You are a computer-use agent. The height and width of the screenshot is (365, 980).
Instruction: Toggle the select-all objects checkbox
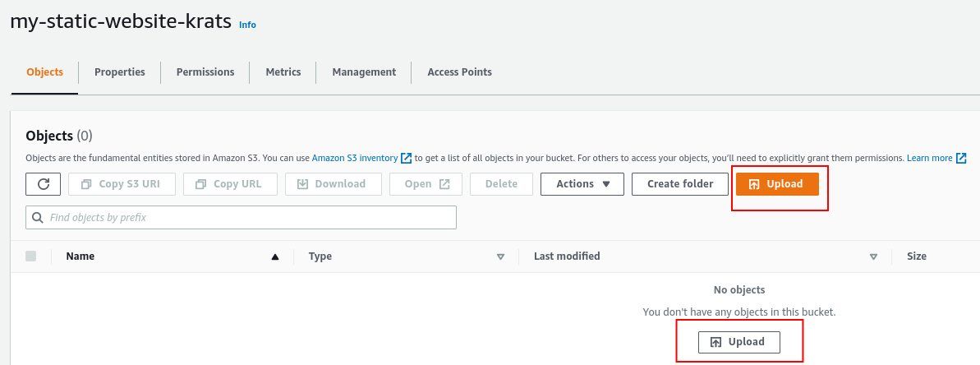point(31,256)
